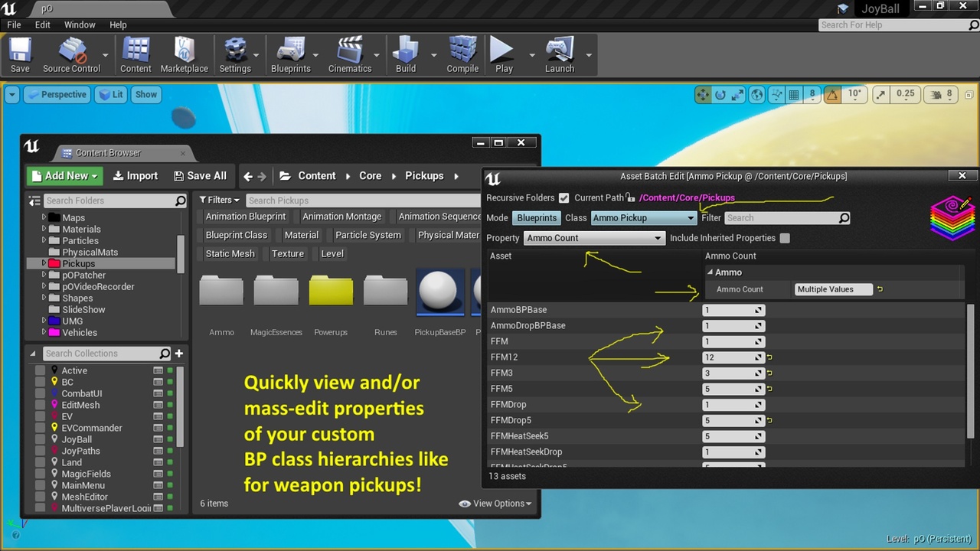Open the File menu
Viewport: 980px width, 551px height.
point(14,24)
